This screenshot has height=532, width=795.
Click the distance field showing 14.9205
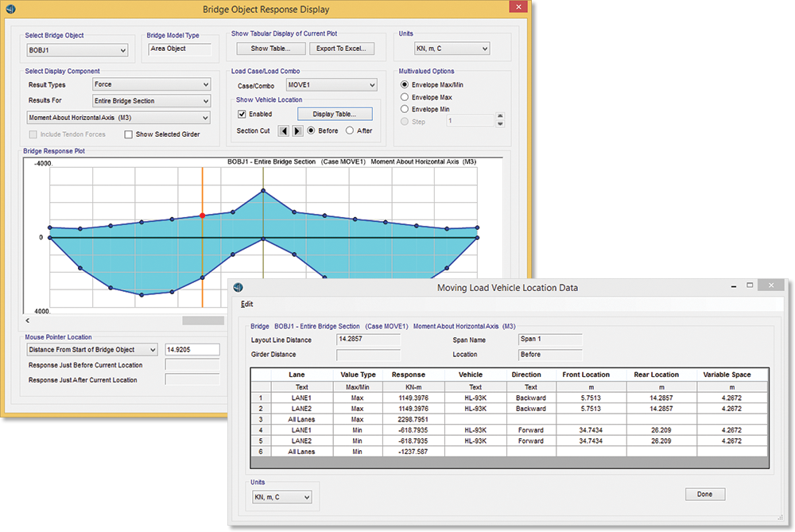pos(192,350)
